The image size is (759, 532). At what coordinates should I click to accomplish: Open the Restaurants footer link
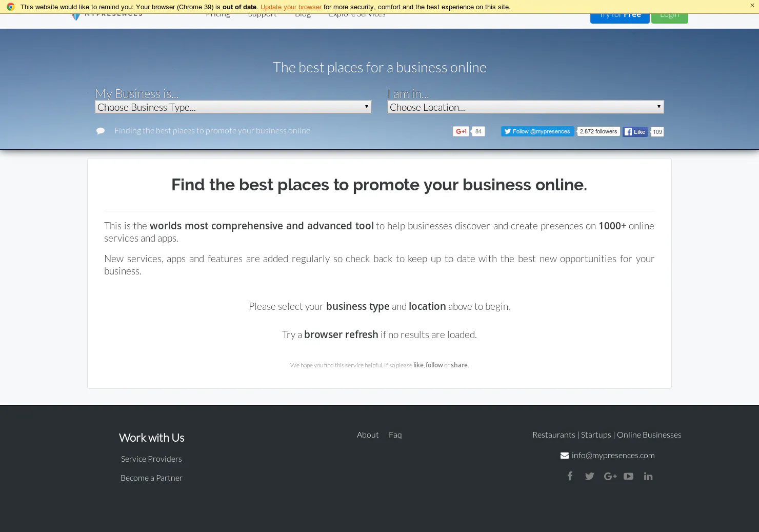click(x=554, y=435)
